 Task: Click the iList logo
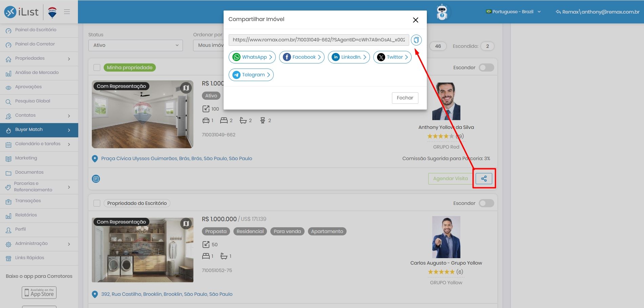click(21, 12)
